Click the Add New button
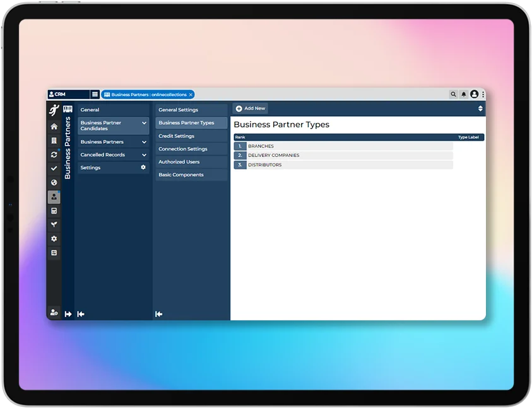This screenshot has height=408, width=532. coord(251,108)
